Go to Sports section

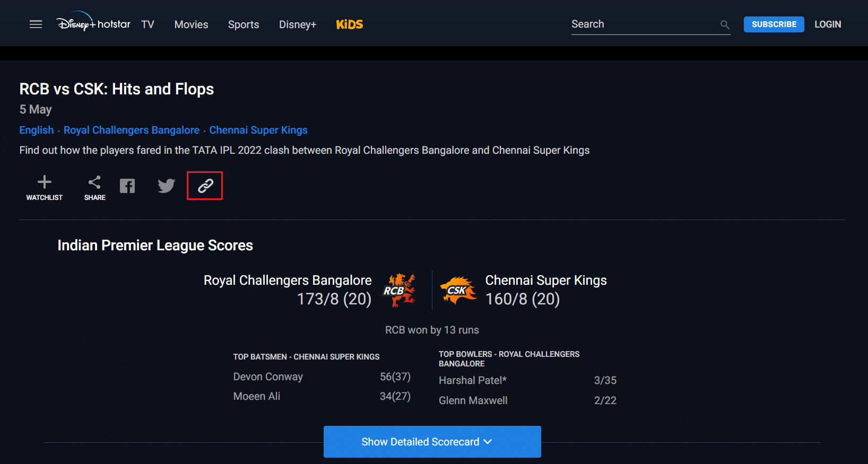(244, 24)
